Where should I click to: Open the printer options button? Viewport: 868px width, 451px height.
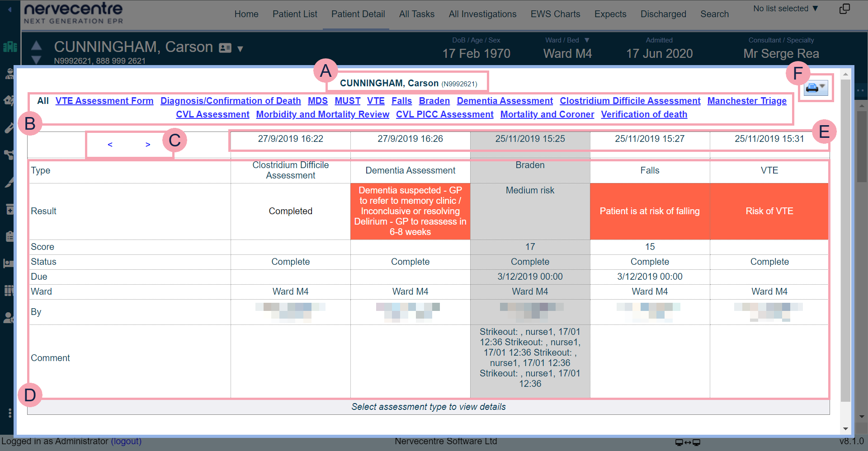815,88
